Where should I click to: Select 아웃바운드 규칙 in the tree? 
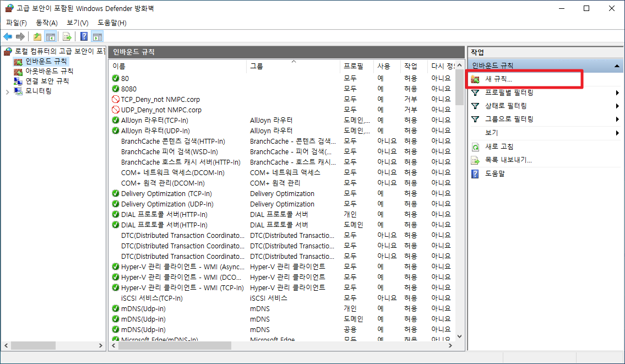click(50, 72)
